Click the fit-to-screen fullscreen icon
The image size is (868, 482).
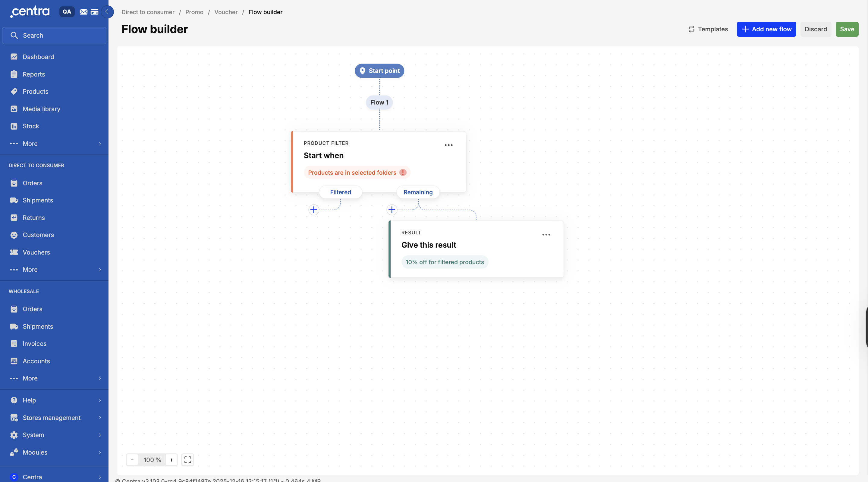(188, 460)
